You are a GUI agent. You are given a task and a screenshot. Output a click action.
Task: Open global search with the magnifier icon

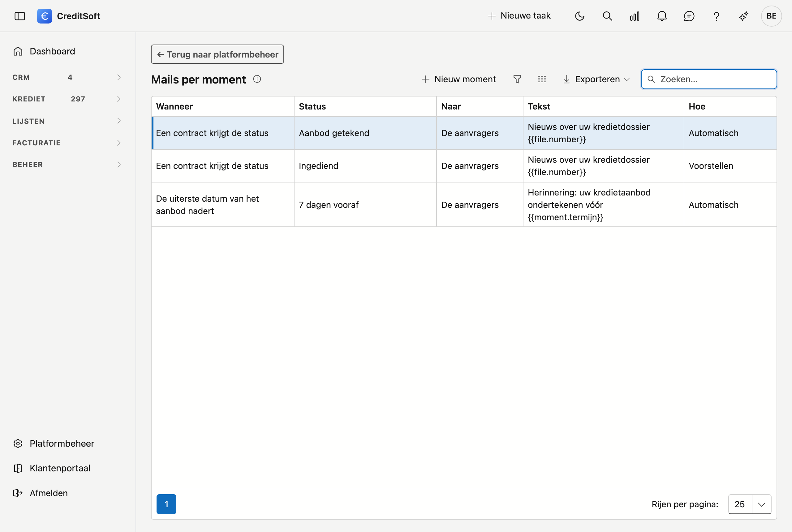tap(607, 16)
